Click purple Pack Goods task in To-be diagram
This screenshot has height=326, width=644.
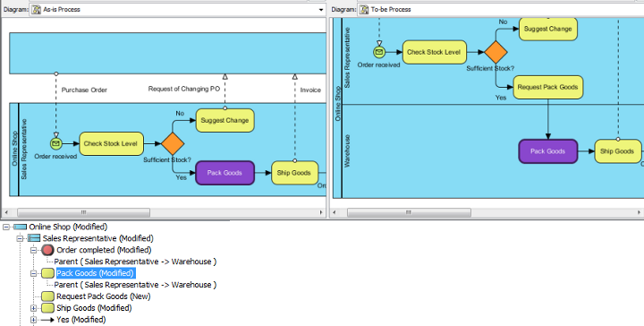548,151
